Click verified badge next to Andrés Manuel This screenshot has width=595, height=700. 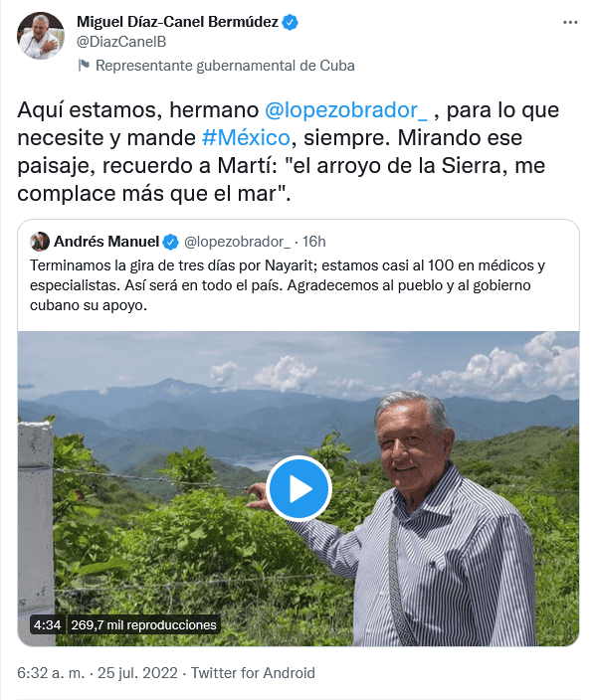170,242
